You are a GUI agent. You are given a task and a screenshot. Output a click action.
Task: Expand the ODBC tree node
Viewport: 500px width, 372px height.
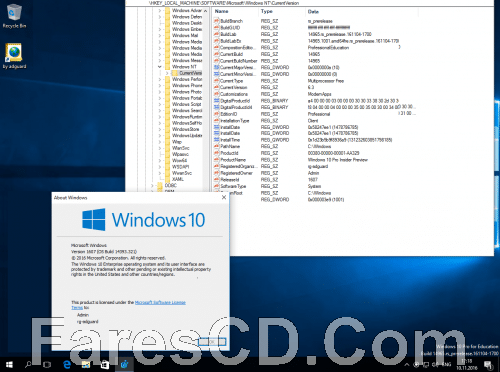click(152, 185)
